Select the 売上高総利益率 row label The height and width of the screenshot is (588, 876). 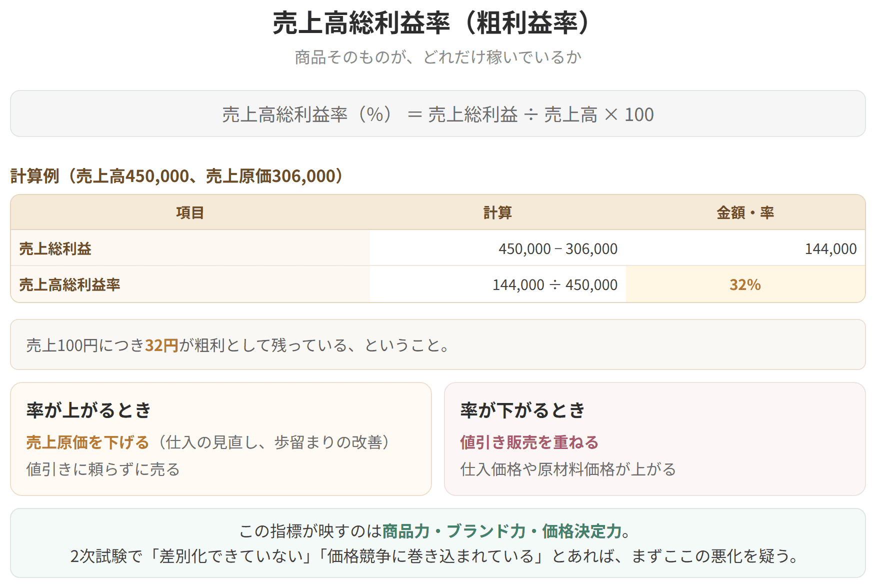point(70,284)
